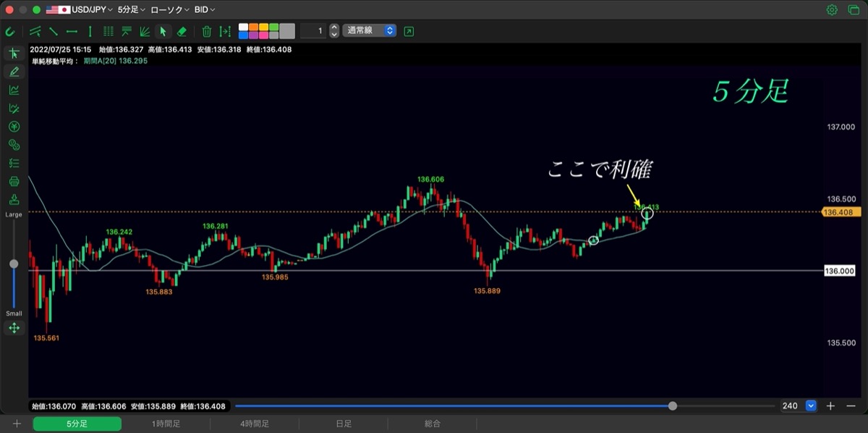Open chart settings gear icon
This screenshot has height=433, width=868.
pos(832,10)
